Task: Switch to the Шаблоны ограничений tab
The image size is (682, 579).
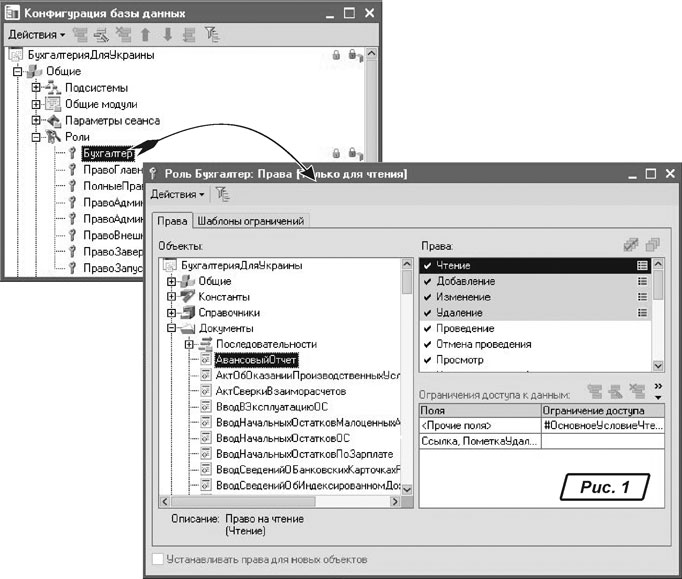Action: 250,221
